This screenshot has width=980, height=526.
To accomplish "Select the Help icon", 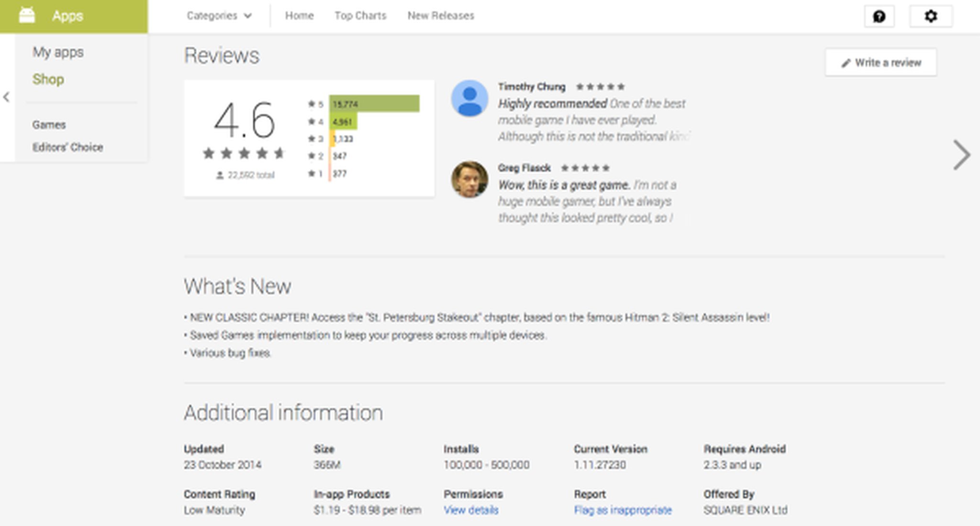I will [x=879, y=16].
